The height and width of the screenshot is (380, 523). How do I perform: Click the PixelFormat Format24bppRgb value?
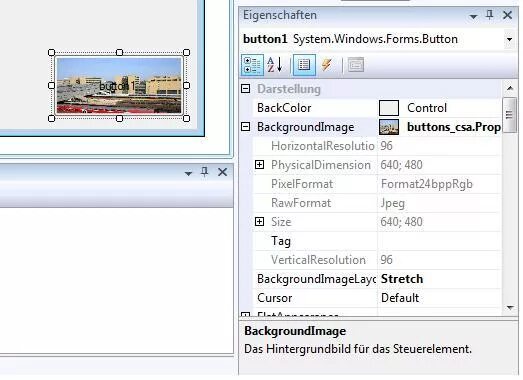427,184
